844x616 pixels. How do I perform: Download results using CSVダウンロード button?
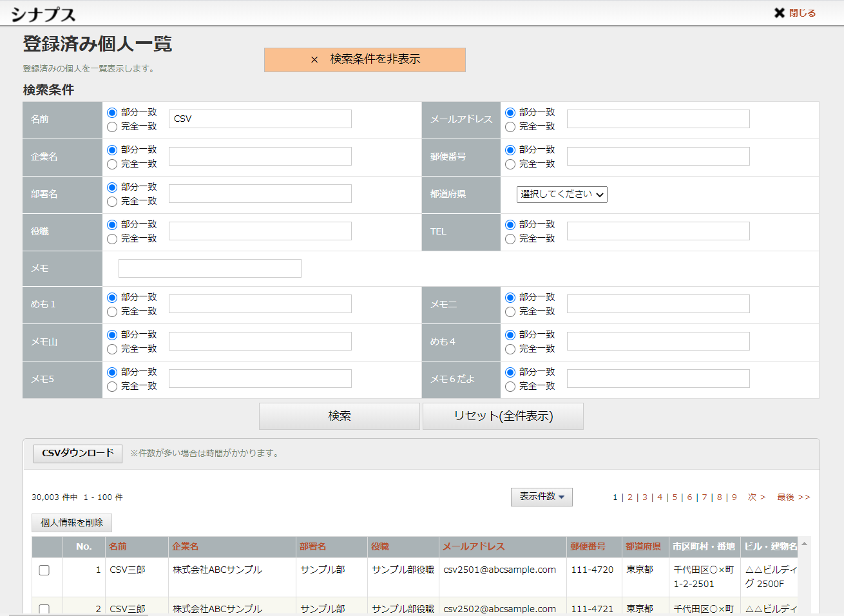tap(78, 454)
